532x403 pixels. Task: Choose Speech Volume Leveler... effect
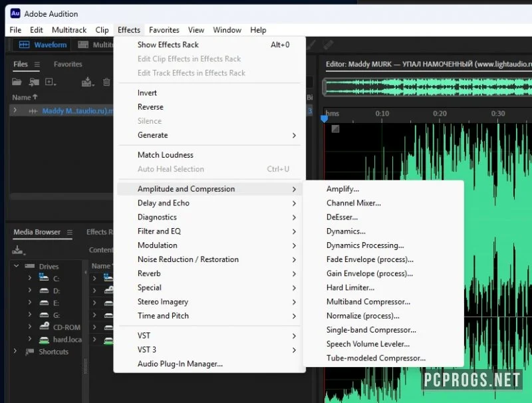(384, 344)
